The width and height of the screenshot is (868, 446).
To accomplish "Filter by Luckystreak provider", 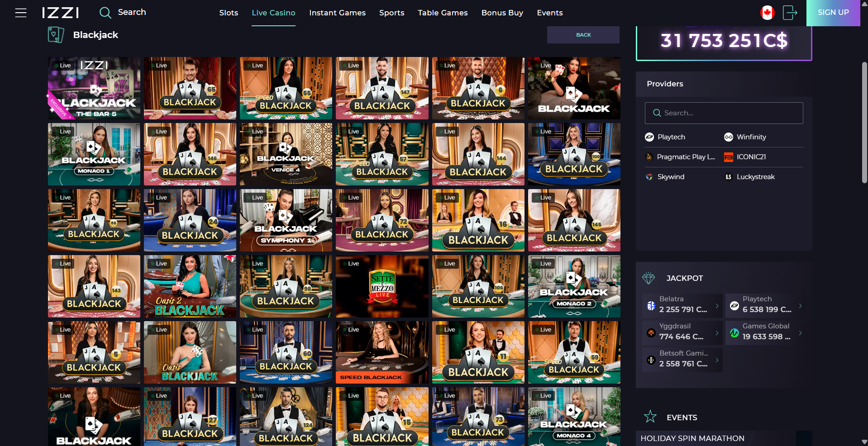I will point(755,177).
